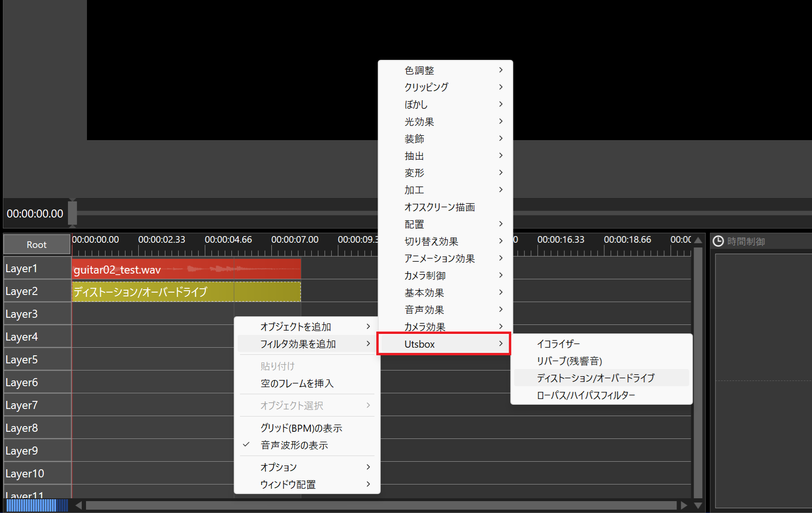812x513 pixels.
Task: Click 空のフレームを挿入 menu entry
Action: point(297,383)
